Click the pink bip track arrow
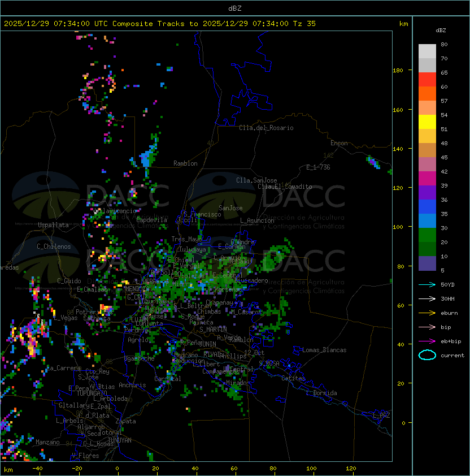 pos(427,327)
